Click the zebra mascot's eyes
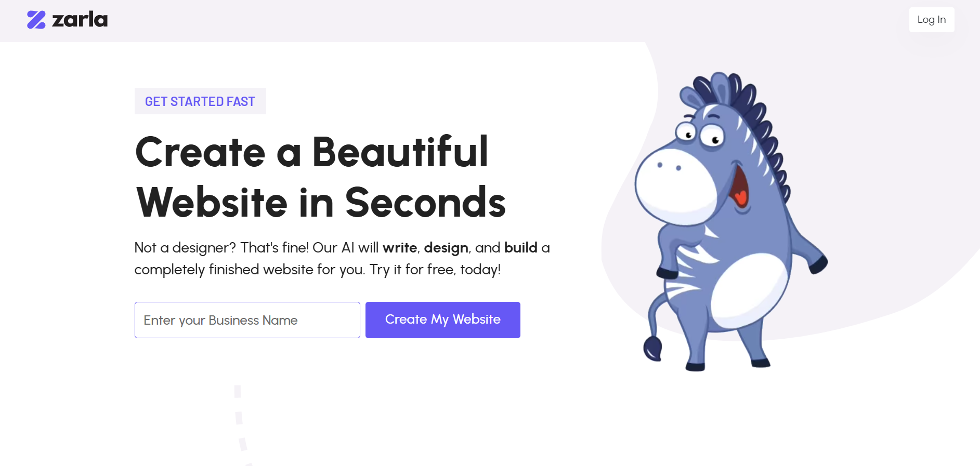 pos(700,134)
